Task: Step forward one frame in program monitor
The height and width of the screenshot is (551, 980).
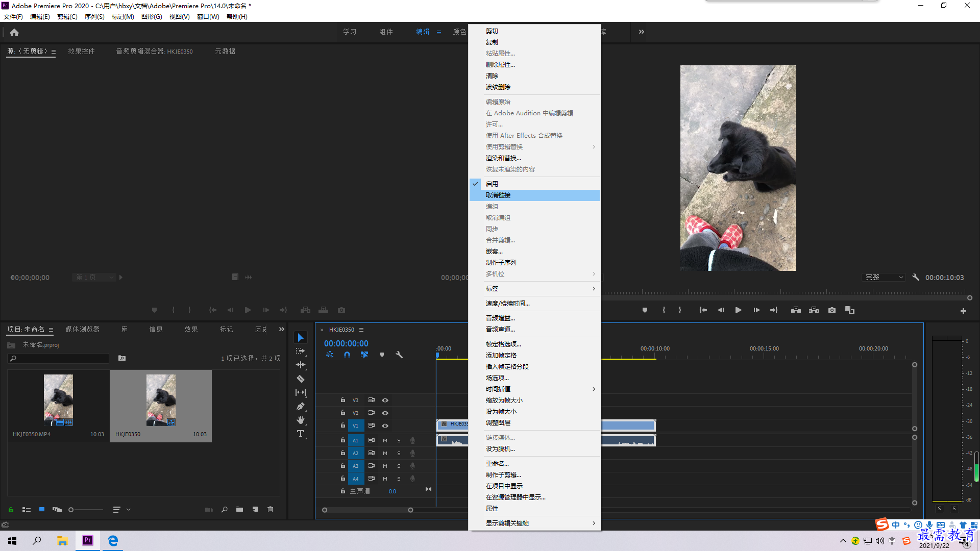Action: 756,310
